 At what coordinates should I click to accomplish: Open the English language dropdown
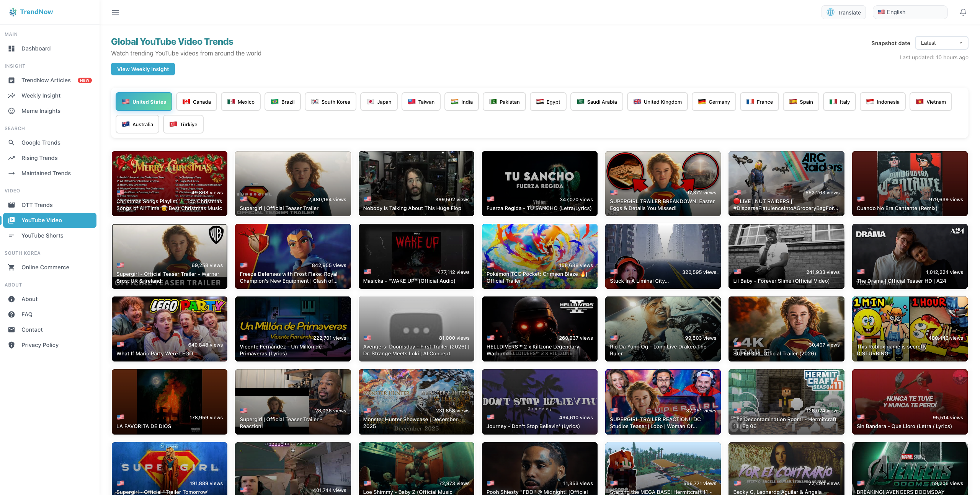coord(910,12)
